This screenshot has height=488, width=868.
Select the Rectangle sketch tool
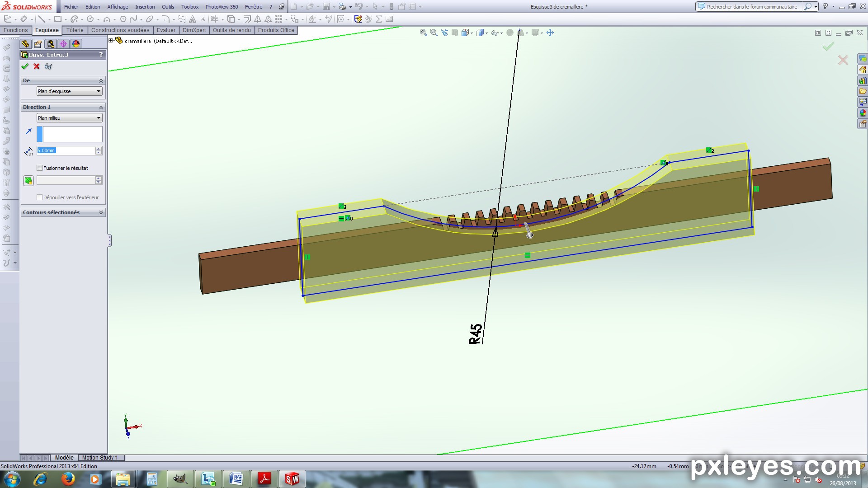pyautogui.click(x=58, y=19)
